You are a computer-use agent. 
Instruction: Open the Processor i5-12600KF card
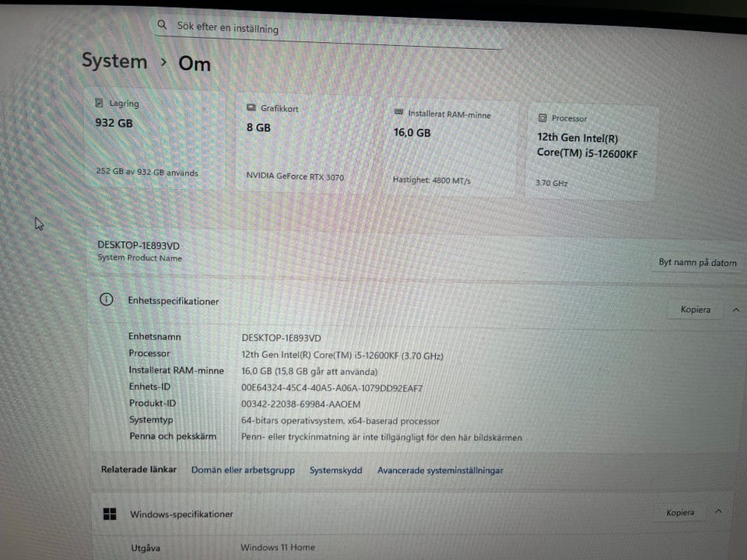(591, 152)
